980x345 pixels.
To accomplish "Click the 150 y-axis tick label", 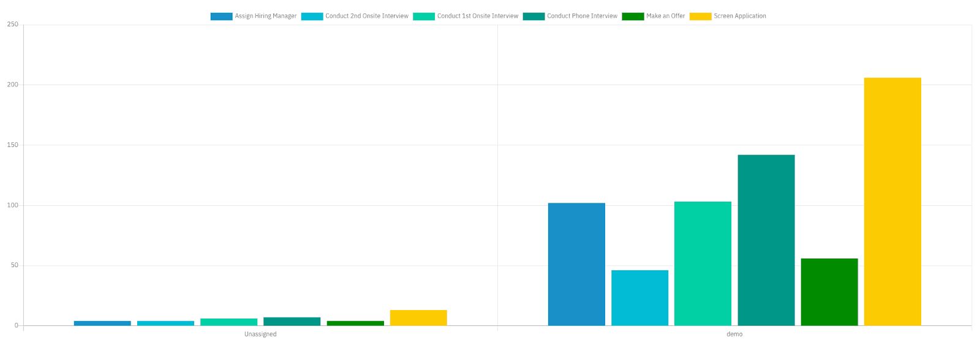I will tap(13, 145).
